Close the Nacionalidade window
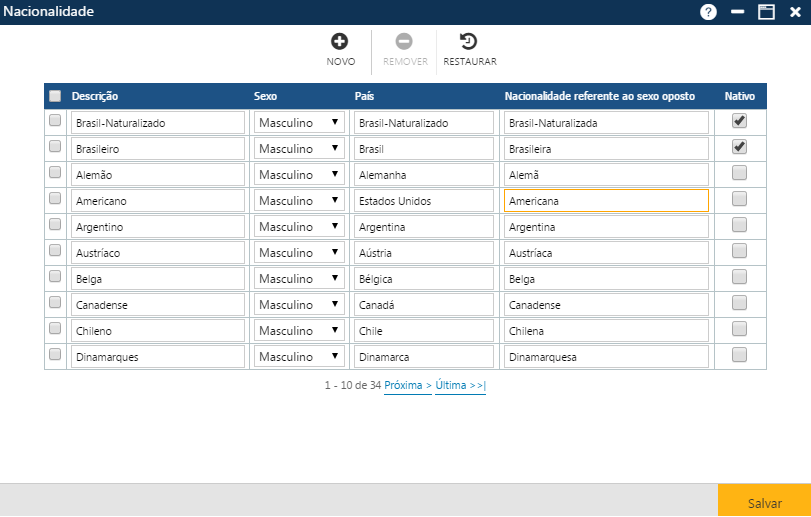 click(795, 12)
